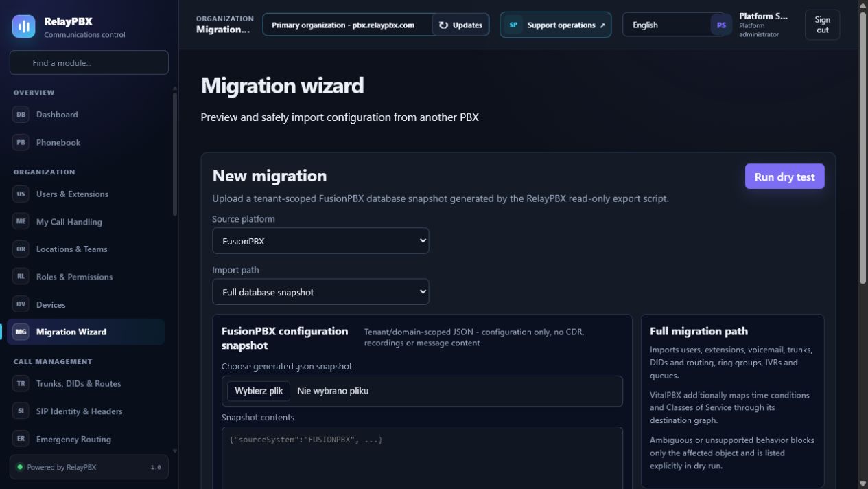Click the RL icon for Roles & Permissions

(x=21, y=277)
